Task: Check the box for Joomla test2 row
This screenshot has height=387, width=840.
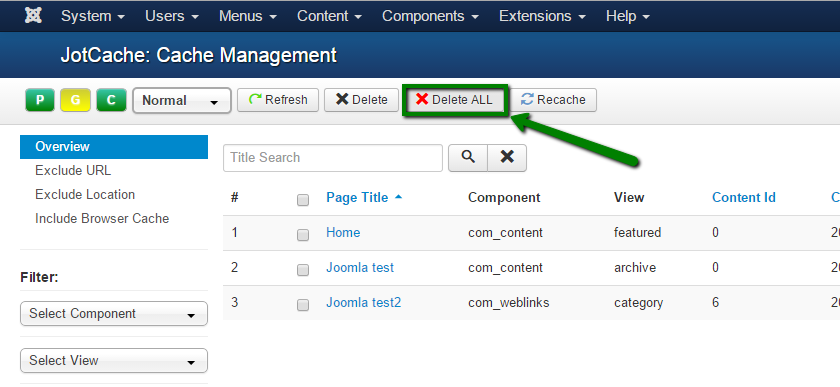Action: coord(303,305)
